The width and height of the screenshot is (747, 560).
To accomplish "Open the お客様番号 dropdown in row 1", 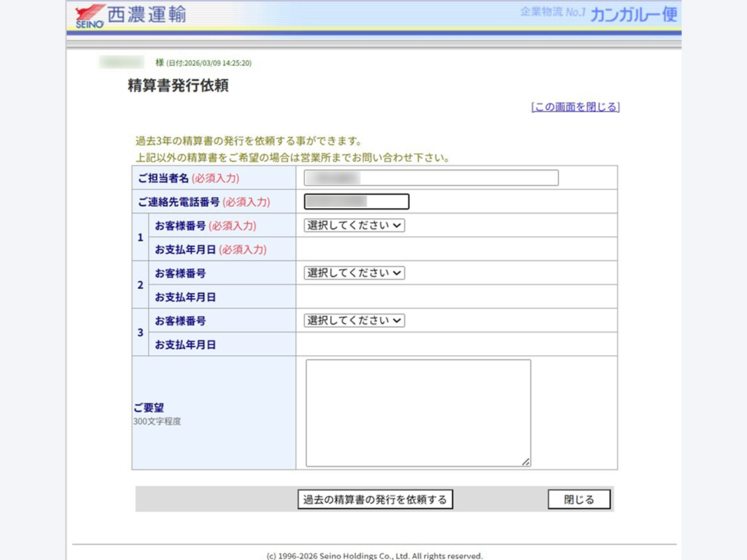I will (355, 225).
